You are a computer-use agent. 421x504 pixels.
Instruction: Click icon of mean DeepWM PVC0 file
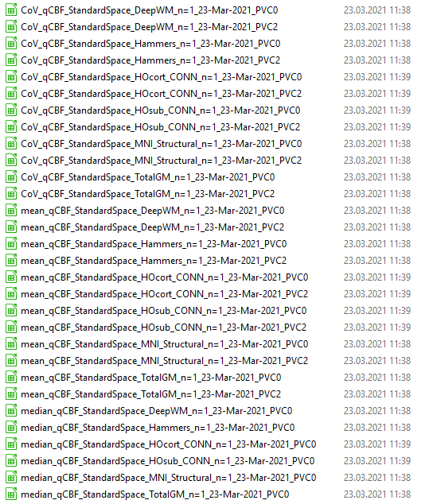(x=11, y=211)
